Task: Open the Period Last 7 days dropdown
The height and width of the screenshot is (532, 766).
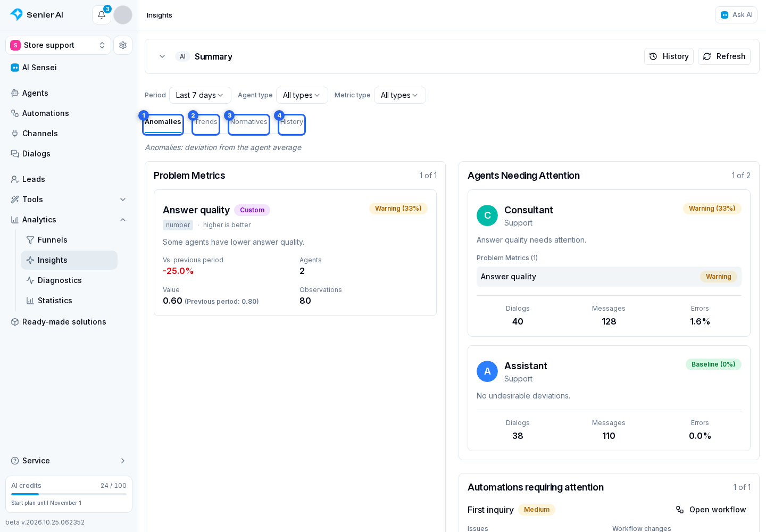Action: point(200,95)
